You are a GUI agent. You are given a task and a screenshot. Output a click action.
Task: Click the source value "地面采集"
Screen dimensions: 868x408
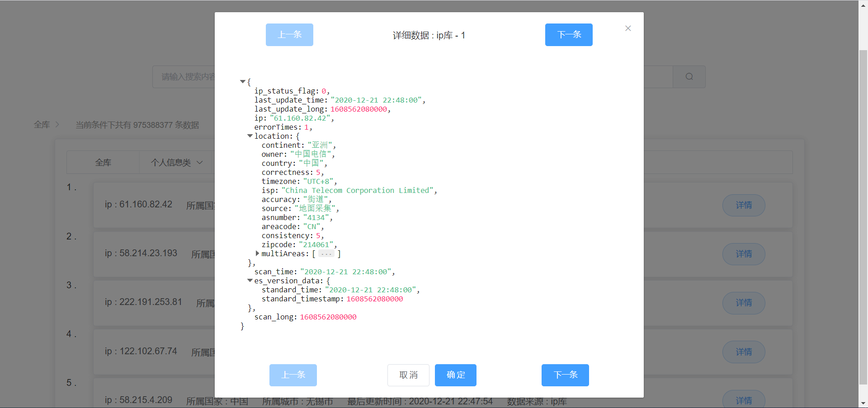pos(315,209)
